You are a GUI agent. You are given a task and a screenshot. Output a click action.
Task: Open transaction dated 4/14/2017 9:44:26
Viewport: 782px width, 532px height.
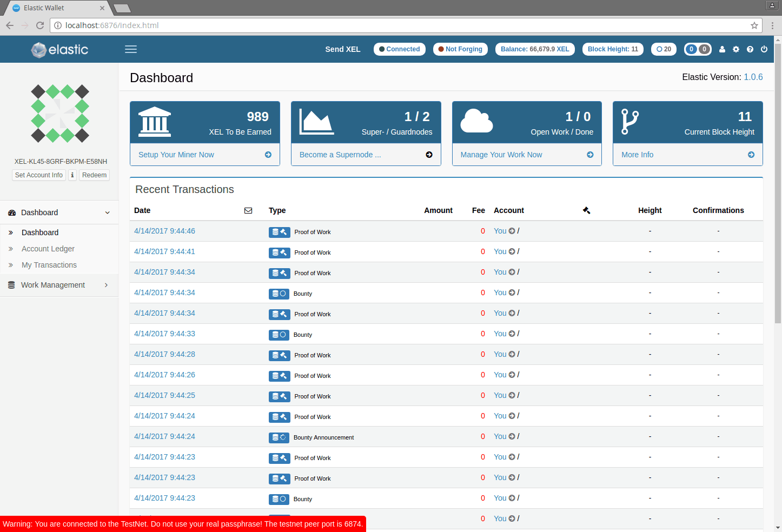tap(164, 375)
